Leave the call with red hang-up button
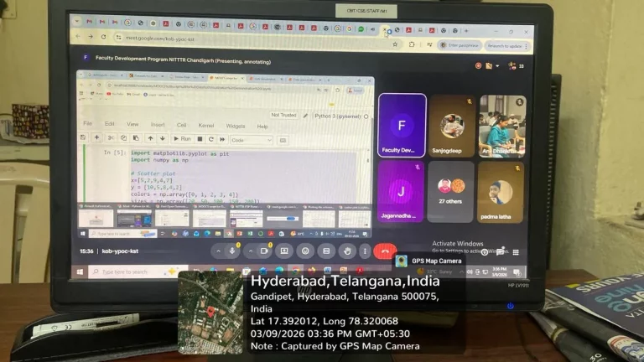Screen dimensions: 644x362 [x=385, y=251]
